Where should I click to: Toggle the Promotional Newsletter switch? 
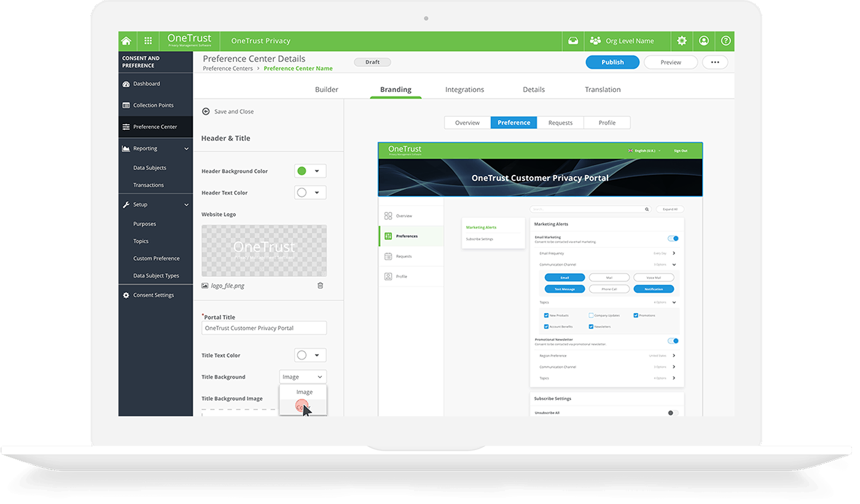[x=673, y=341]
